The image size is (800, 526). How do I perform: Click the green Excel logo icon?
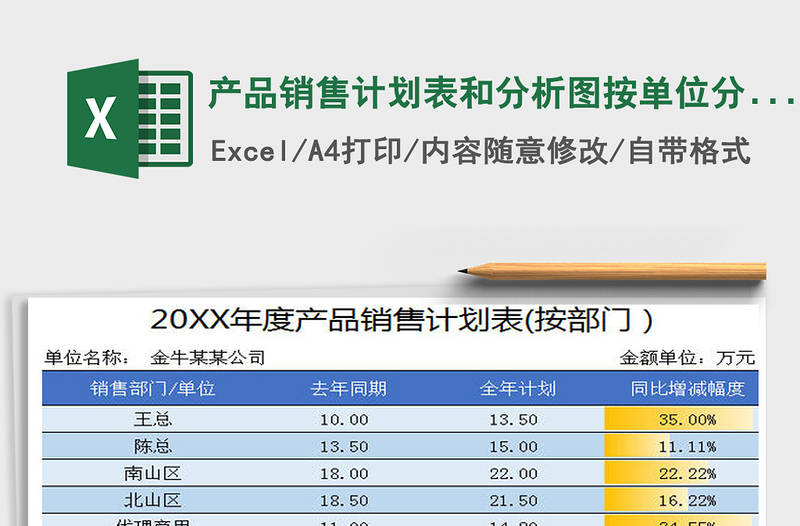point(130,118)
